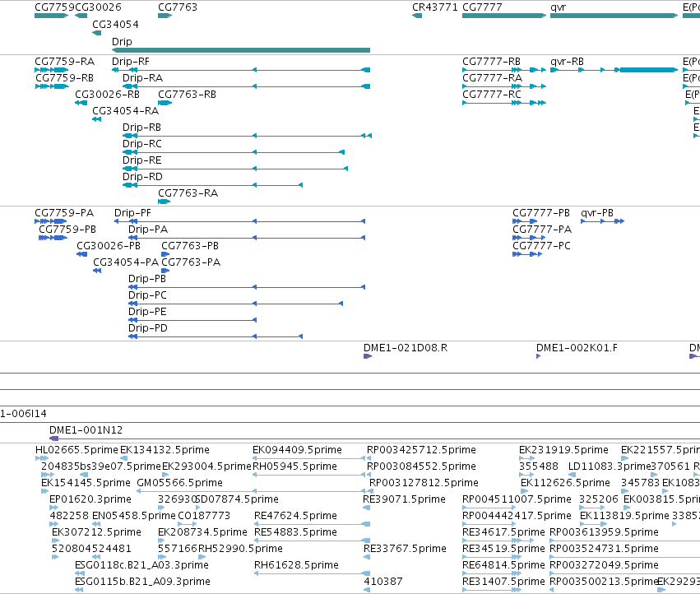Select the Drip gene bar
Screen dimensions: 700x594
241,50
